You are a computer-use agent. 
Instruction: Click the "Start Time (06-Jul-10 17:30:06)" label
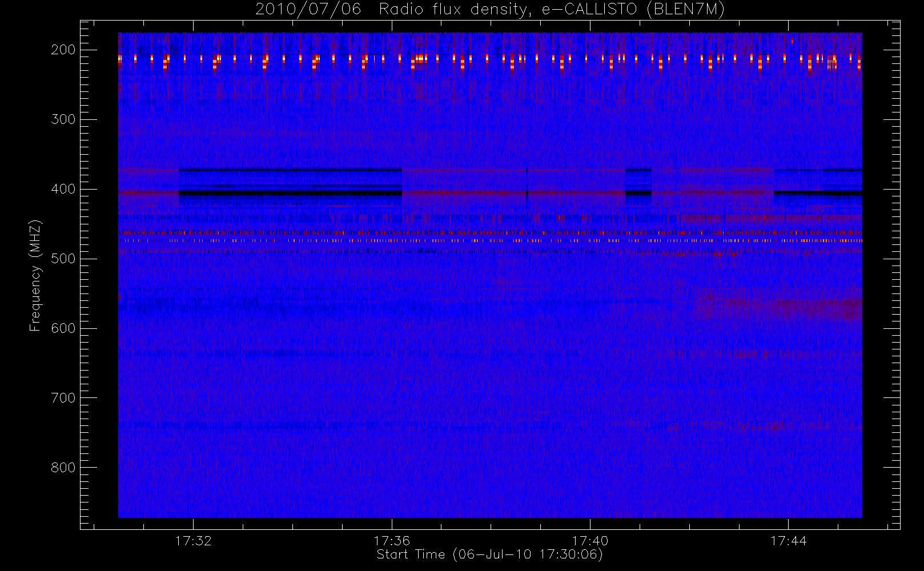click(x=490, y=554)
